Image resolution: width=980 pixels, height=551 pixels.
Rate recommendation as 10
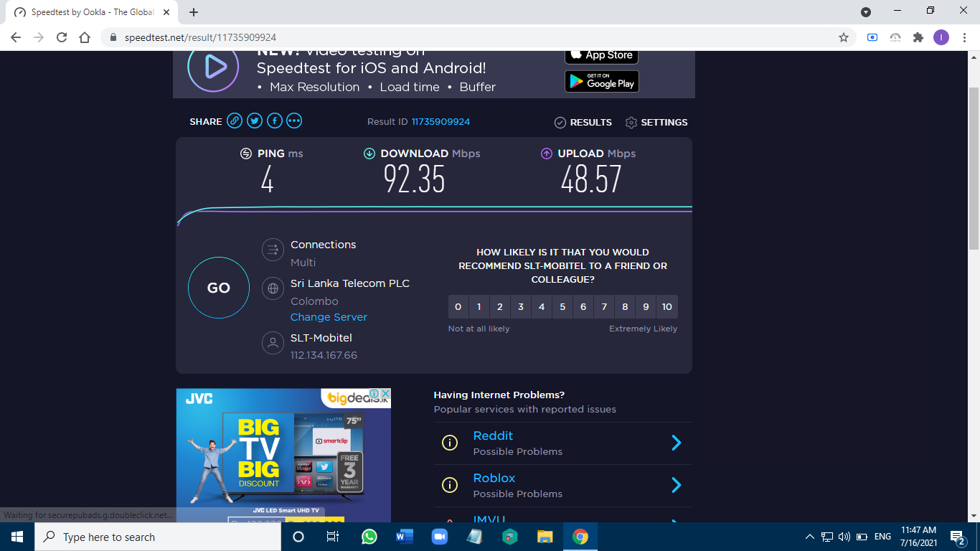click(x=667, y=307)
